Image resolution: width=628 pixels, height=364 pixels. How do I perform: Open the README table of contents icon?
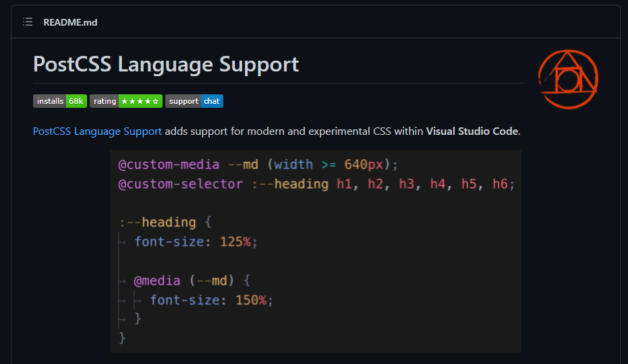28,22
